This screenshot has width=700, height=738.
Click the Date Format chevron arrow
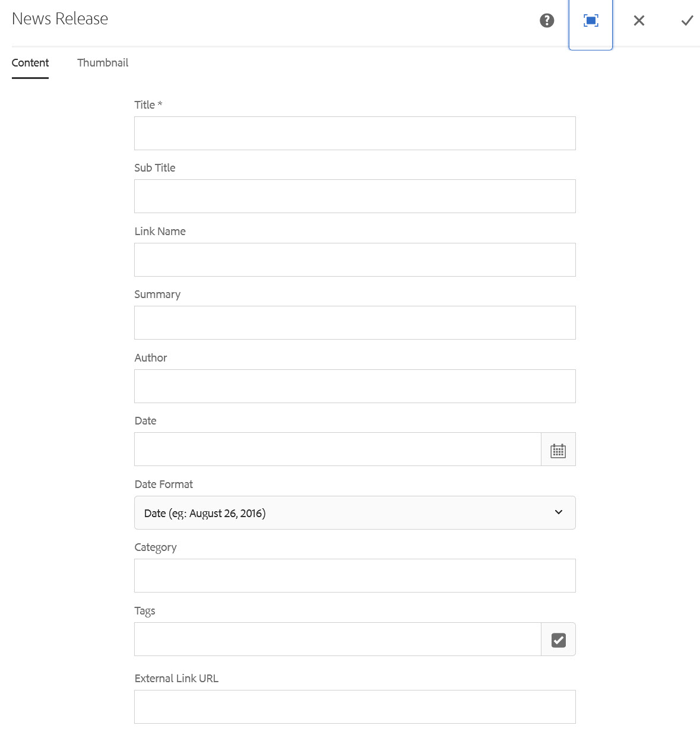(x=558, y=512)
